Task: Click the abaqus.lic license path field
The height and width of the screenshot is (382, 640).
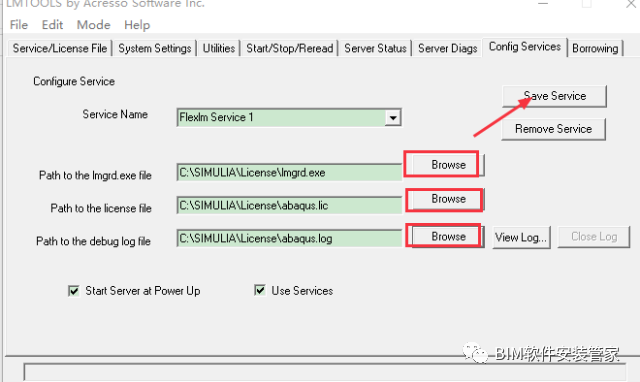Action: point(289,206)
